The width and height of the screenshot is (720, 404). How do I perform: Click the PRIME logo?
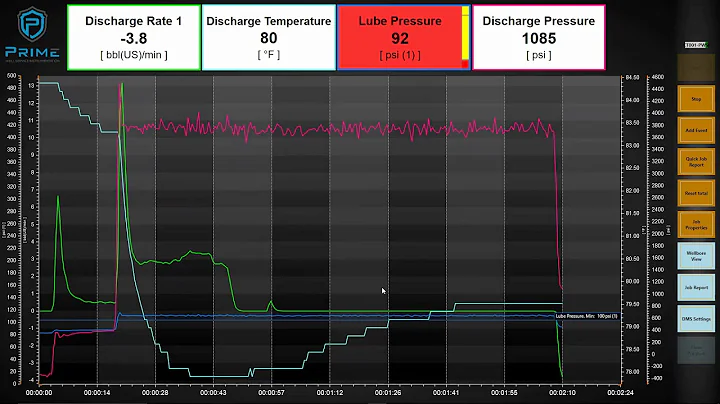coord(32,34)
